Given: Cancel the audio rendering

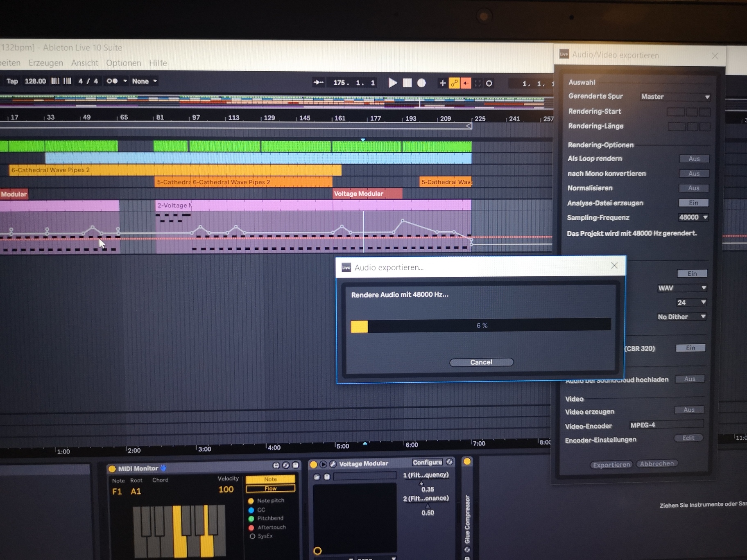Looking at the screenshot, I should (481, 362).
